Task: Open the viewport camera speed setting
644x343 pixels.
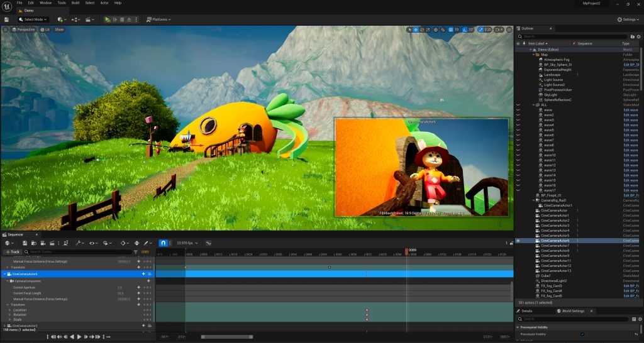Action: pyautogui.click(x=499, y=30)
